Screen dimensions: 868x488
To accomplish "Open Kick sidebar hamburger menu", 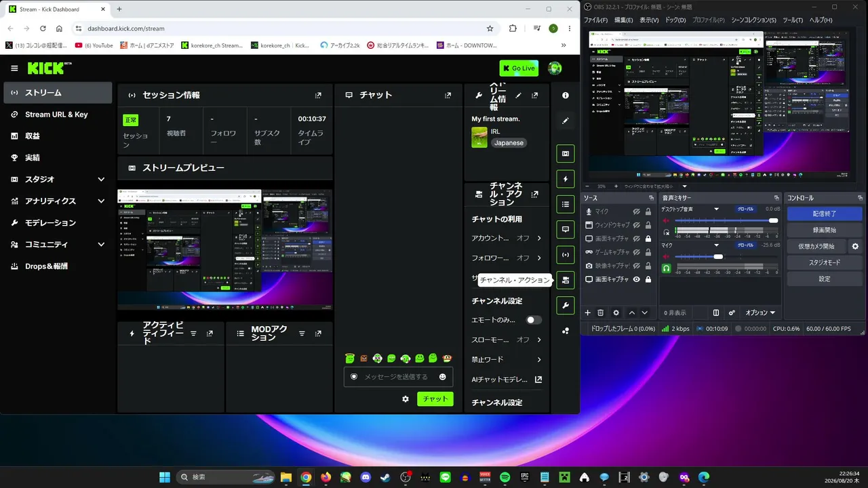I will pyautogui.click(x=14, y=68).
